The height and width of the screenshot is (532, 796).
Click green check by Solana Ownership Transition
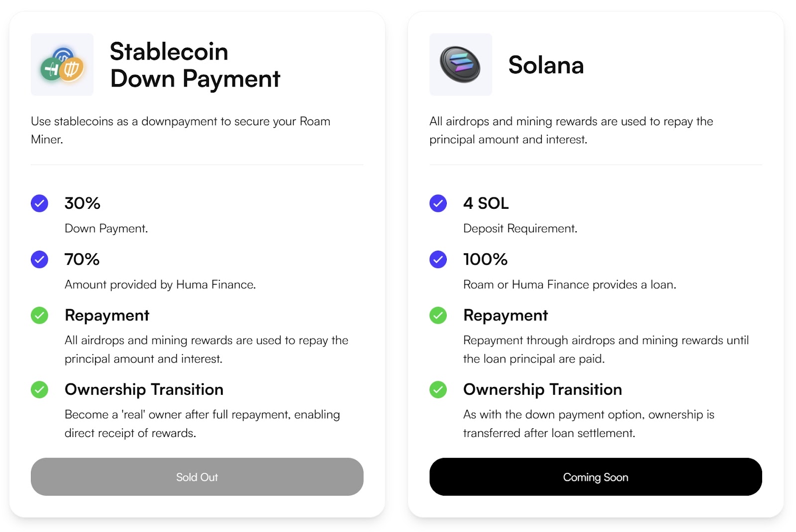coord(438,389)
